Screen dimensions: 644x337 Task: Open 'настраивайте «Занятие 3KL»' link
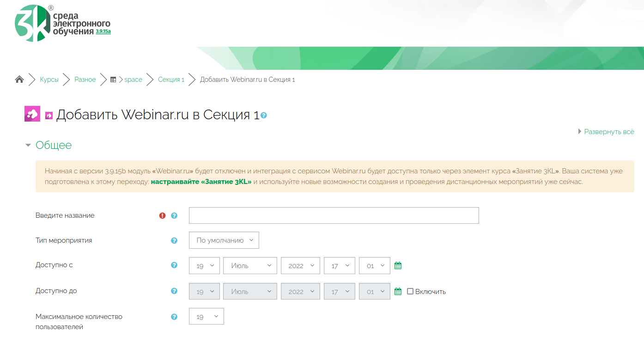pyautogui.click(x=201, y=182)
